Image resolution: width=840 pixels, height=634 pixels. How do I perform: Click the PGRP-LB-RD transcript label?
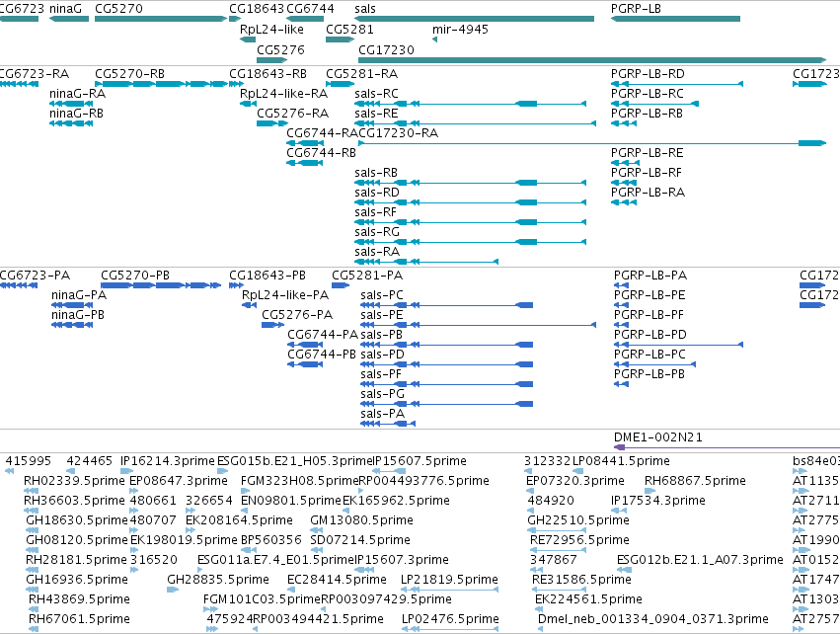click(x=648, y=73)
